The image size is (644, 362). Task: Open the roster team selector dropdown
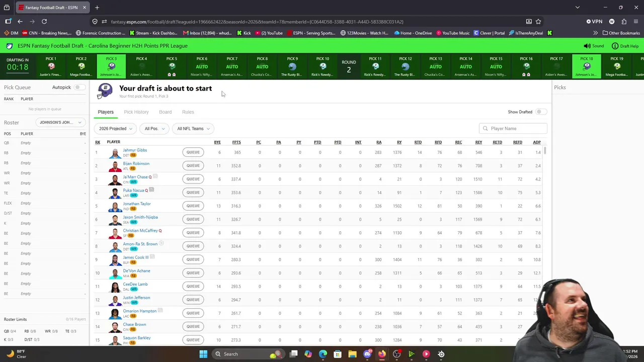[60, 122]
